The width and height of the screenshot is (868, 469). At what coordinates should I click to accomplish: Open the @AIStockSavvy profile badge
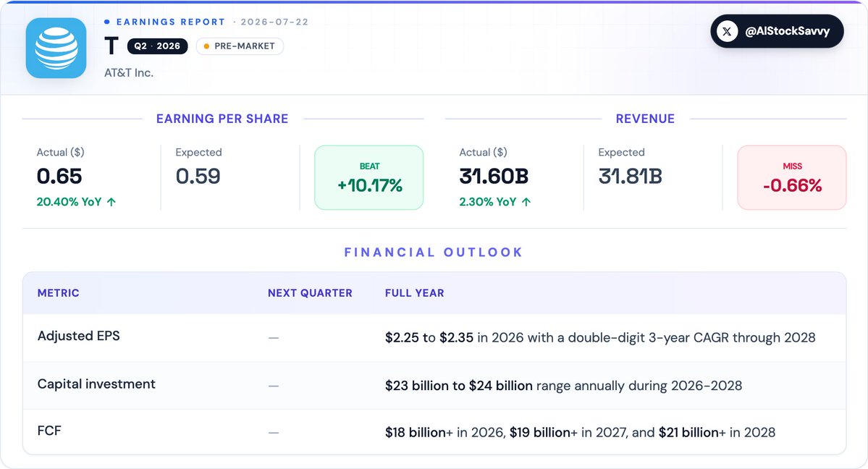click(777, 32)
